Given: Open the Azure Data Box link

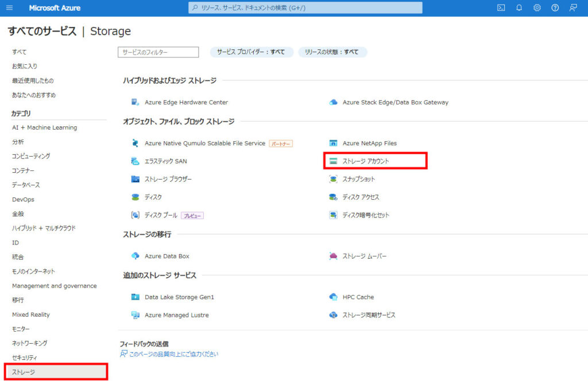Looking at the screenshot, I should click(x=167, y=256).
